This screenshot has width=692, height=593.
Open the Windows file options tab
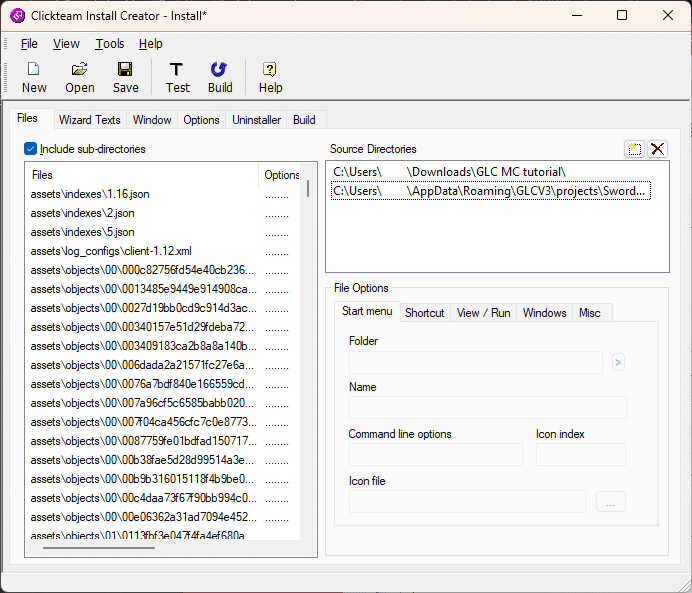[545, 313]
